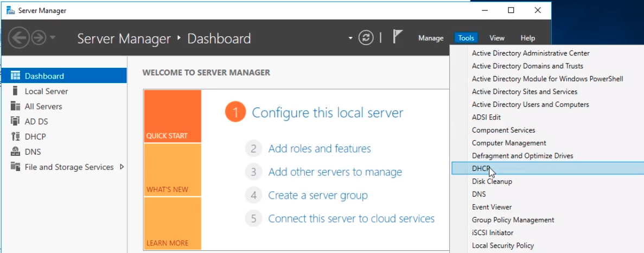
Task: Select the WHAT'S NEW tile
Action: 173,170
